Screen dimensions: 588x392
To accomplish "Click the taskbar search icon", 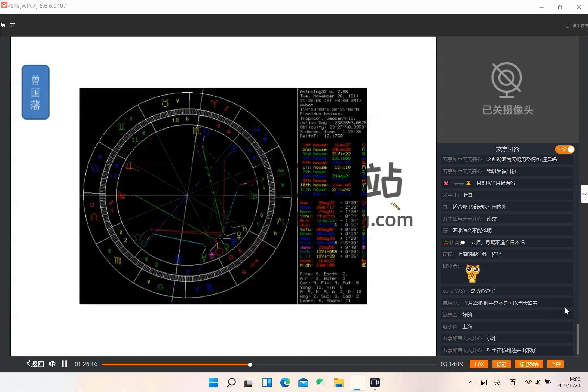I will tap(231, 382).
